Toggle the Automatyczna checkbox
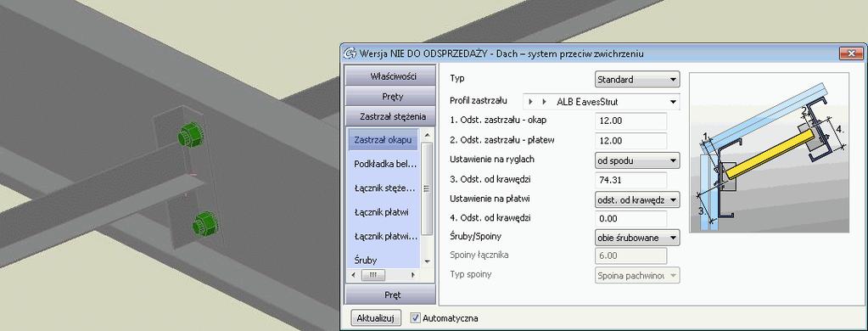The height and width of the screenshot is (331, 868). [x=415, y=318]
